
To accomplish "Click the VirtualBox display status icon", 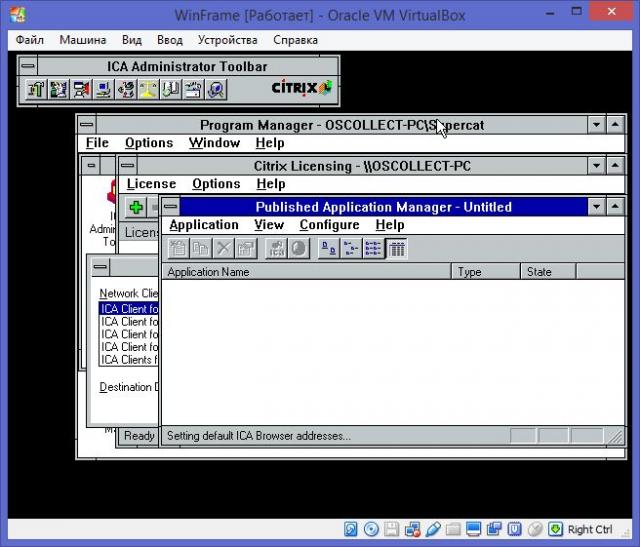I will (x=473, y=529).
